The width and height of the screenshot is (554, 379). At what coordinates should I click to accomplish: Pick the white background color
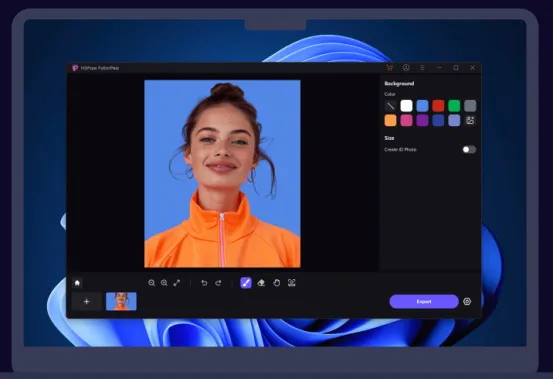406,106
